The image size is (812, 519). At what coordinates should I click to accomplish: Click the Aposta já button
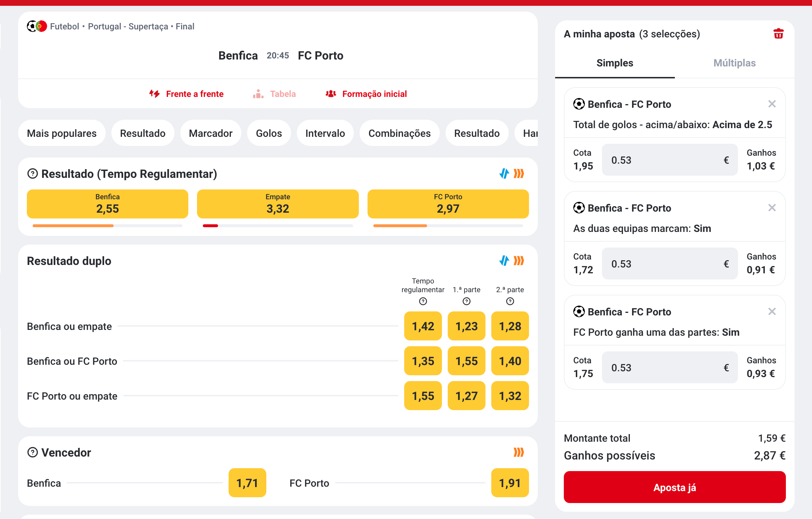pos(674,487)
